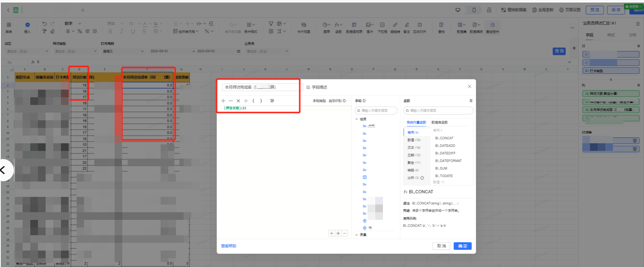Expand the 度量 field group
Image resolution: width=644 pixels, height=267 pixels.
coord(357,235)
